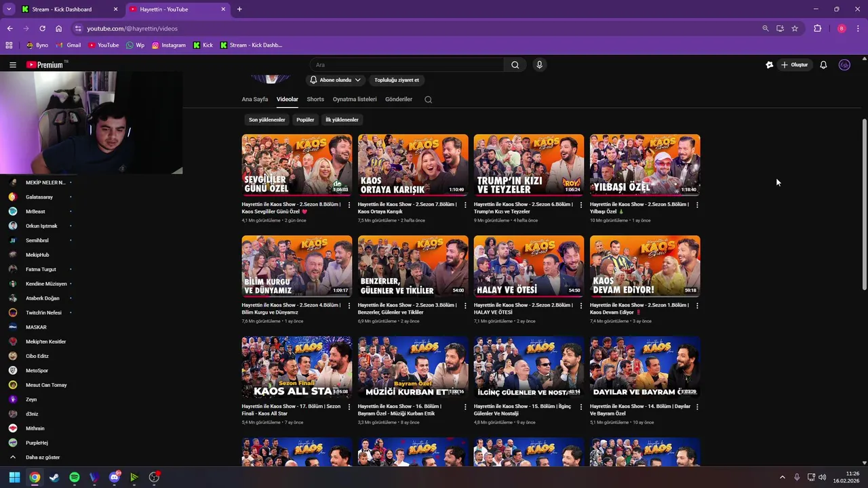Open the account avatar menu
Image resolution: width=868 pixels, height=488 pixels.
tap(844, 65)
